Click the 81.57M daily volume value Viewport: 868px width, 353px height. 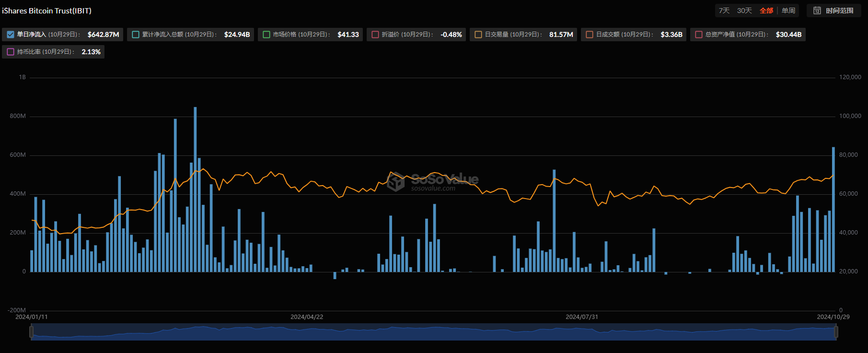(561, 35)
